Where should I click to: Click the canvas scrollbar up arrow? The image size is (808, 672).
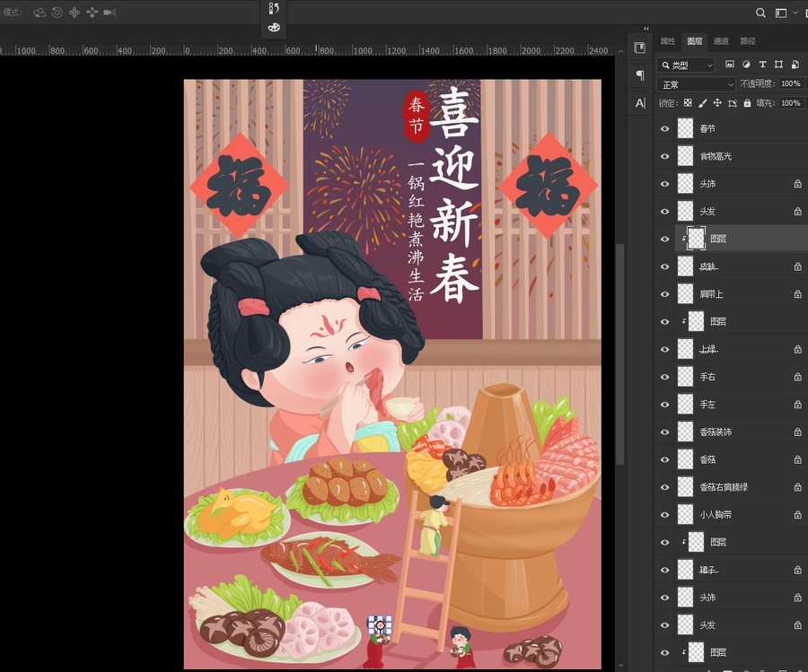click(x=621, y=51)
